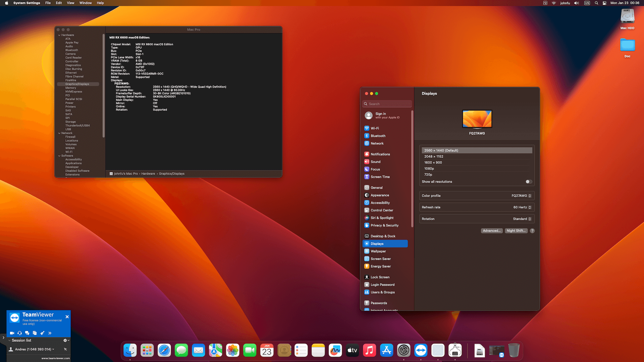The height and width of the screenshot is (362, 644).
Task: Select Lock Screen settings
Action: [385, 277]
